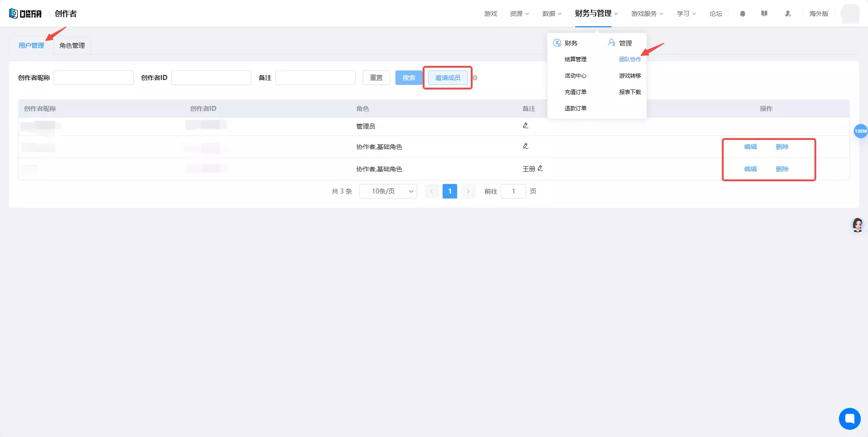
Task: Open the notifications bell icon
Action: pos(743,14)
